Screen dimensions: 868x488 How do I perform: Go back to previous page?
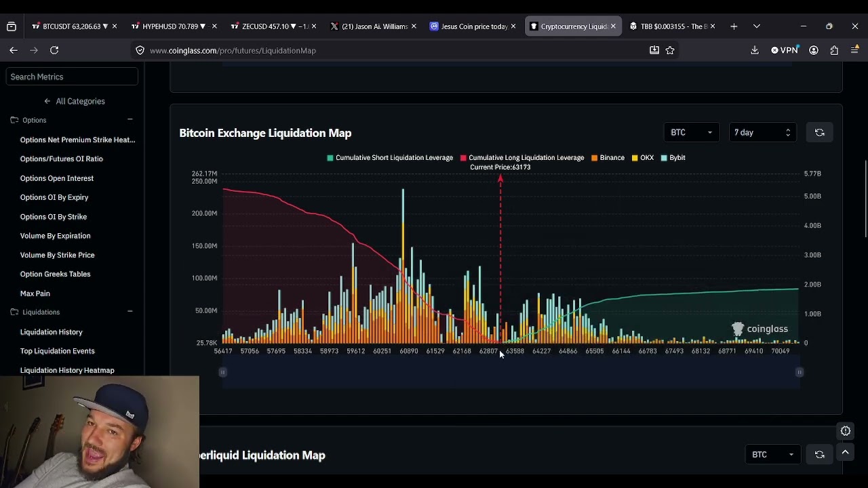[x=14, y=50]
